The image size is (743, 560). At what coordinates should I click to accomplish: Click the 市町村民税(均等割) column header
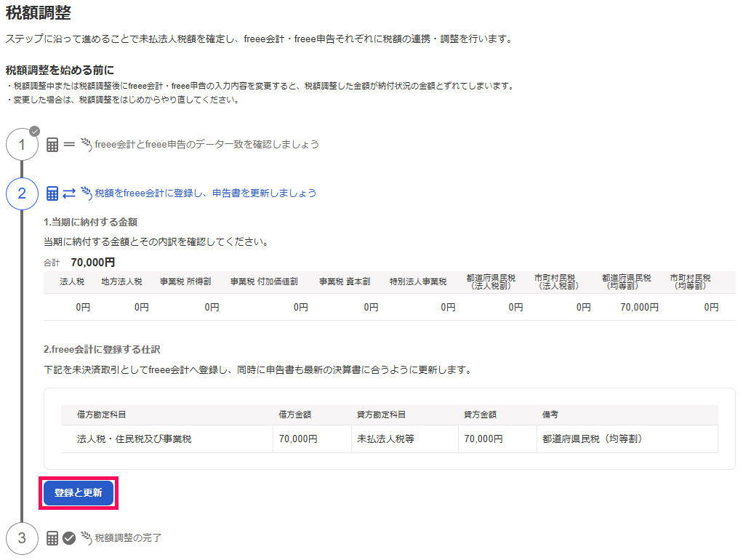(691, 281)
